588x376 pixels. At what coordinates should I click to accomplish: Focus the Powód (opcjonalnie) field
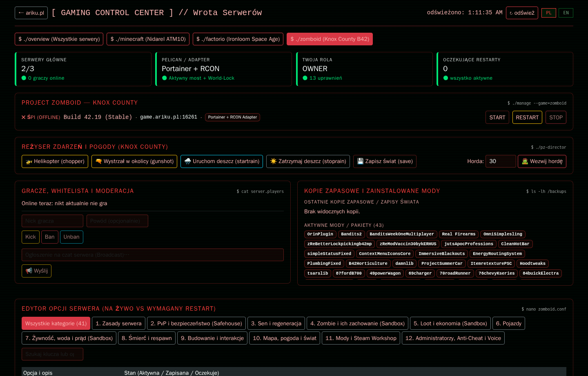(x=117, y=221)
